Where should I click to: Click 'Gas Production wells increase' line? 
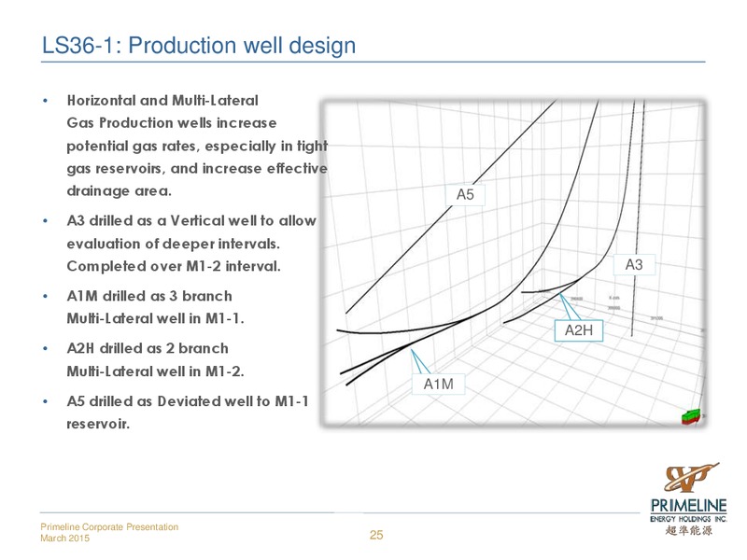(x=172, y=123)
